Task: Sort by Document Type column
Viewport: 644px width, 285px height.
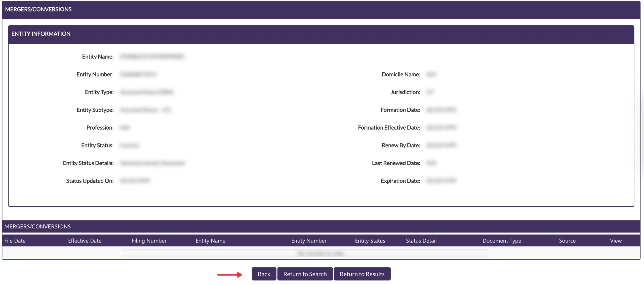Action: 502,241
